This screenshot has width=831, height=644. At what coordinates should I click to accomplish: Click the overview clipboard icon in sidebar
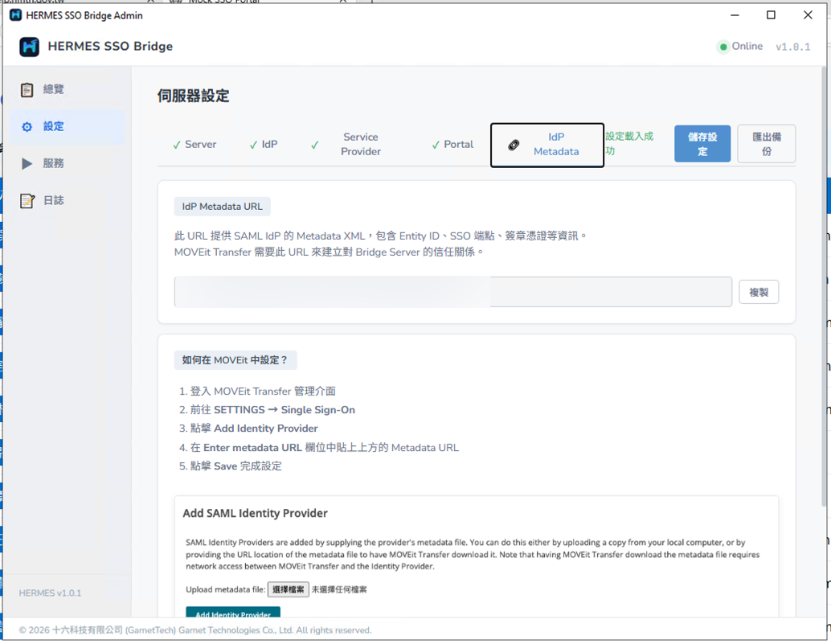[x=27, y=89]
